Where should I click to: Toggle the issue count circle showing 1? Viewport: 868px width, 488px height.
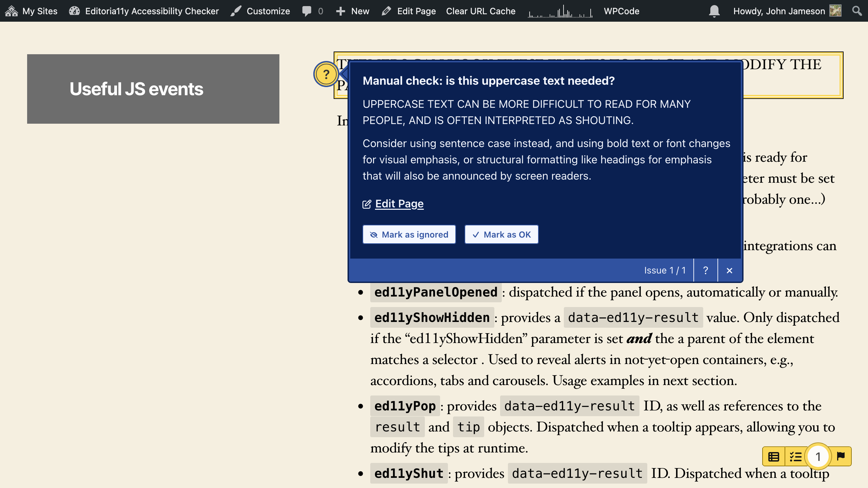pos(818,456)
